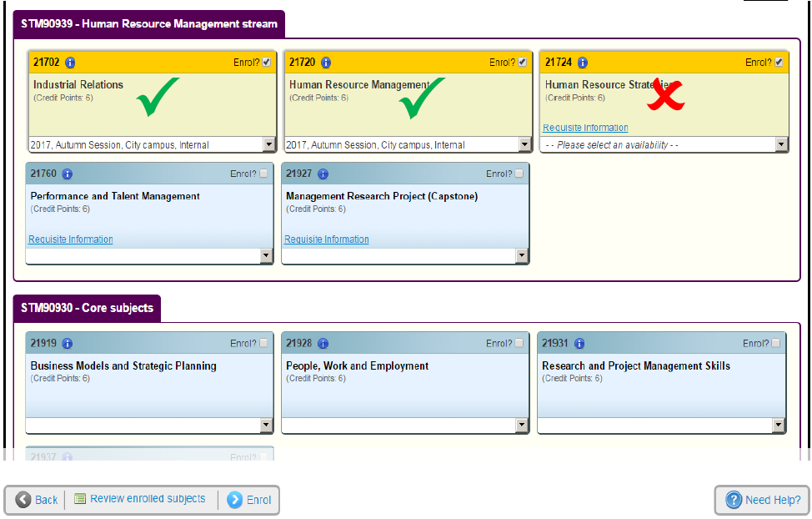
Task: Click Performance and Talent Management title
Action: click(115, 196)
